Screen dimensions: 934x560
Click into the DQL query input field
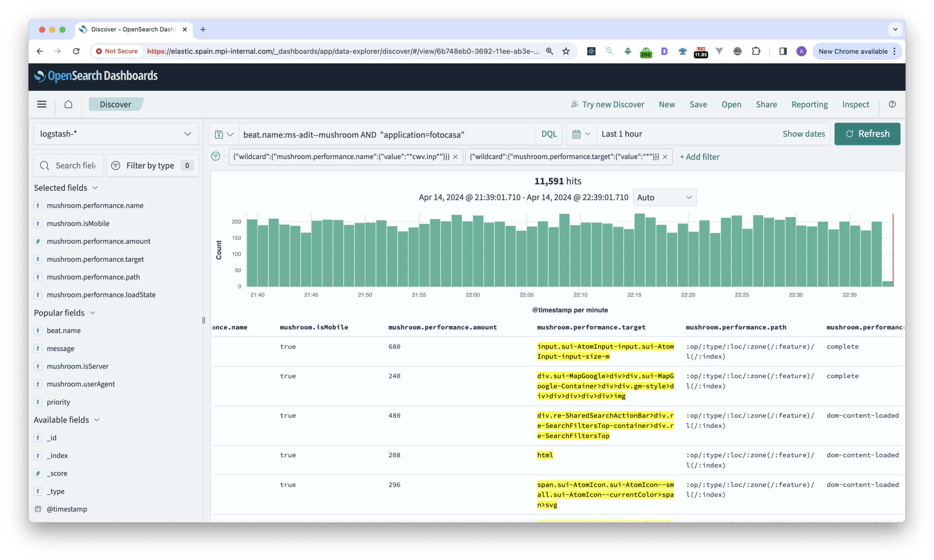pos(386,134)
